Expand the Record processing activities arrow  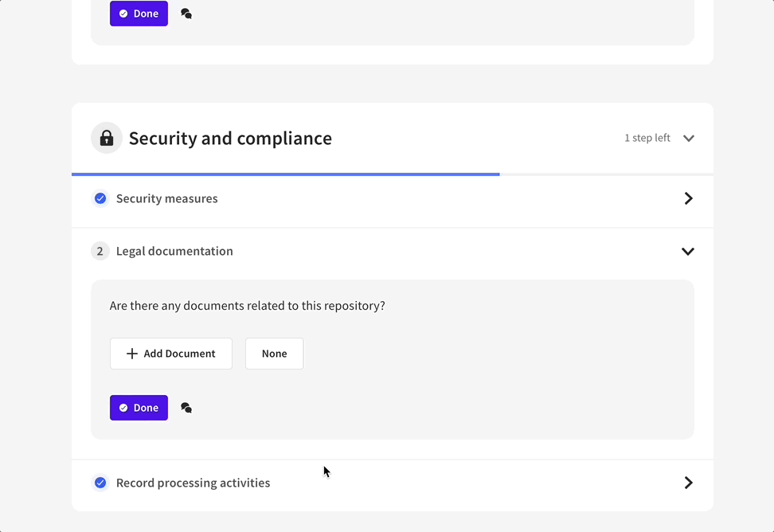point(689,483)
